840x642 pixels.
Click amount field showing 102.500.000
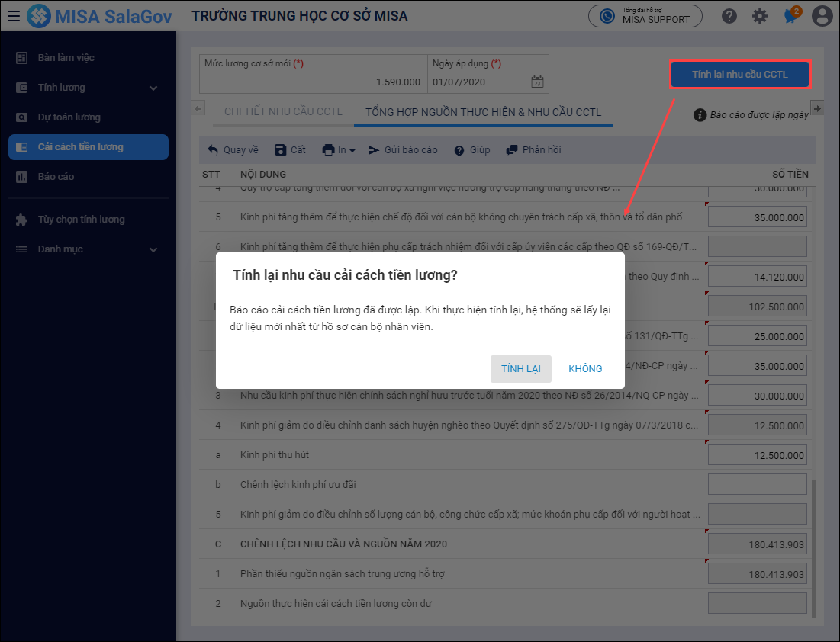(757, 307)
